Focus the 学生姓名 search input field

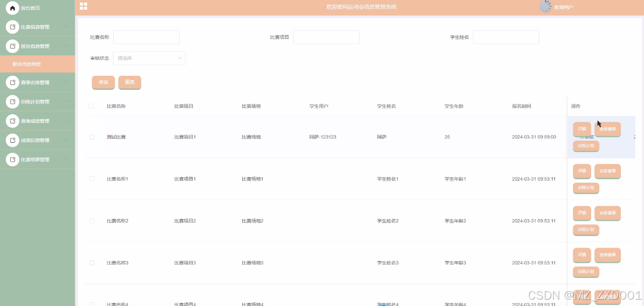506,37
